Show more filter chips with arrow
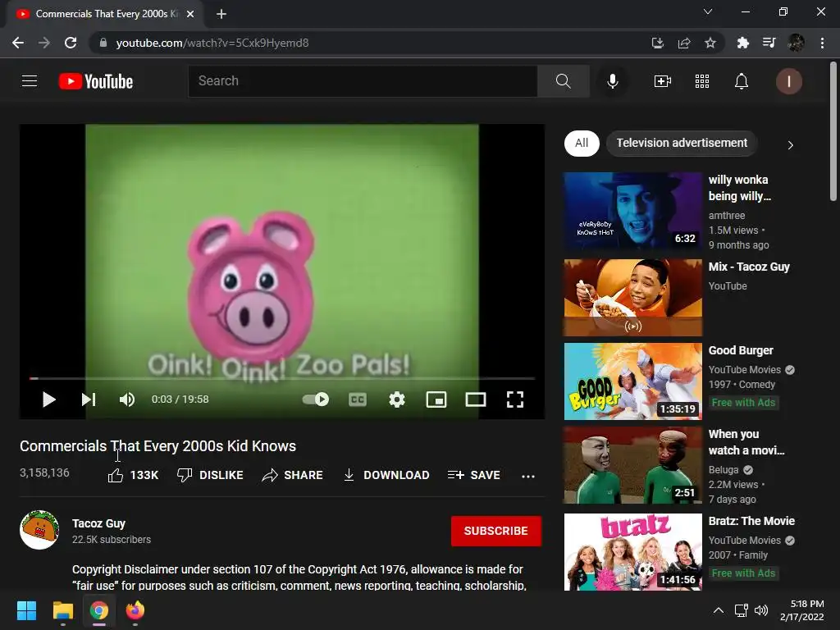 pyautogui.click(x=790, y=144)
